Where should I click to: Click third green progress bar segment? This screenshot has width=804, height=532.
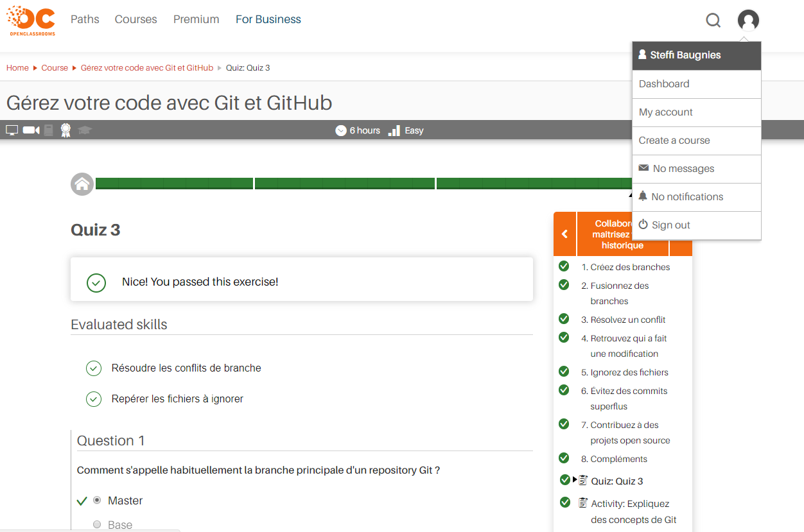(534, 184)
